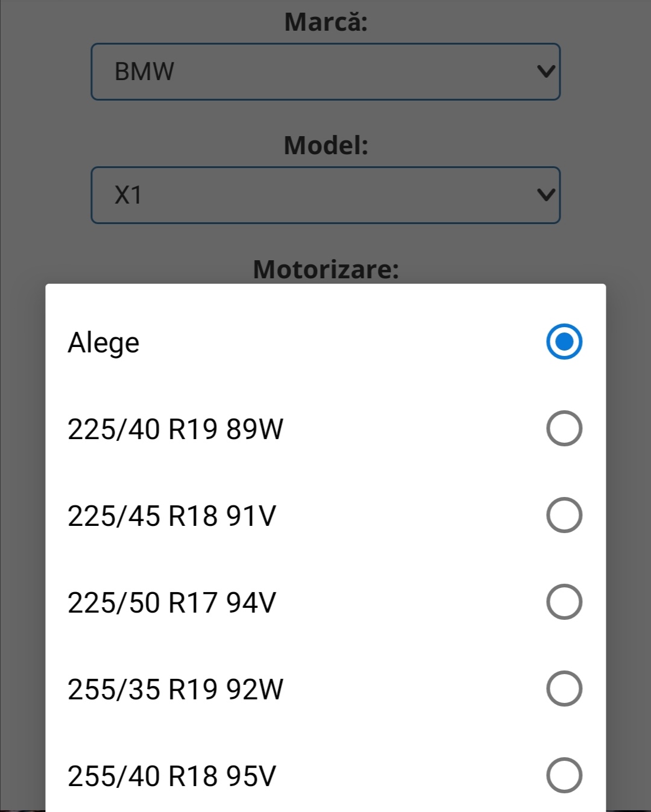The height and width of the screenshot is (812, 651).
Task: Select the 255/35 R19 92W radio button
Action: tap(564, 689)
